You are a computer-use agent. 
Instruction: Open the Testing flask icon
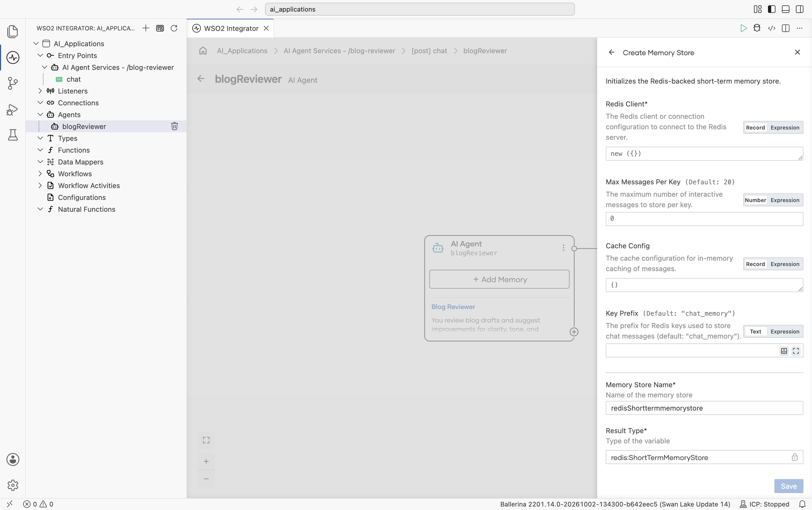pyautogui.click(x=13, y=135)
